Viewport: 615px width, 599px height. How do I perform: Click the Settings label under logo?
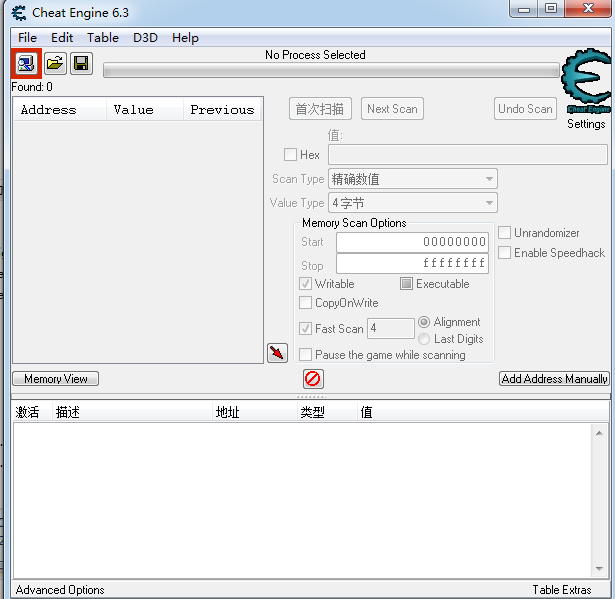586,124
